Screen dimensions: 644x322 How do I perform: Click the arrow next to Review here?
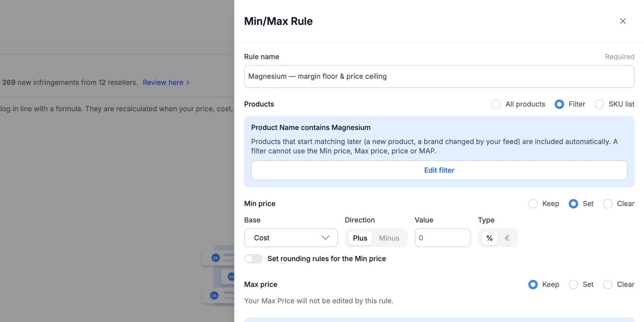188,83
